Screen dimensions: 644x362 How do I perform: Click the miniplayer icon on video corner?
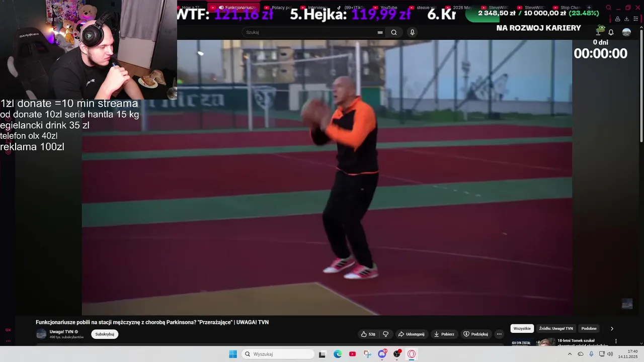coord(627,303)
